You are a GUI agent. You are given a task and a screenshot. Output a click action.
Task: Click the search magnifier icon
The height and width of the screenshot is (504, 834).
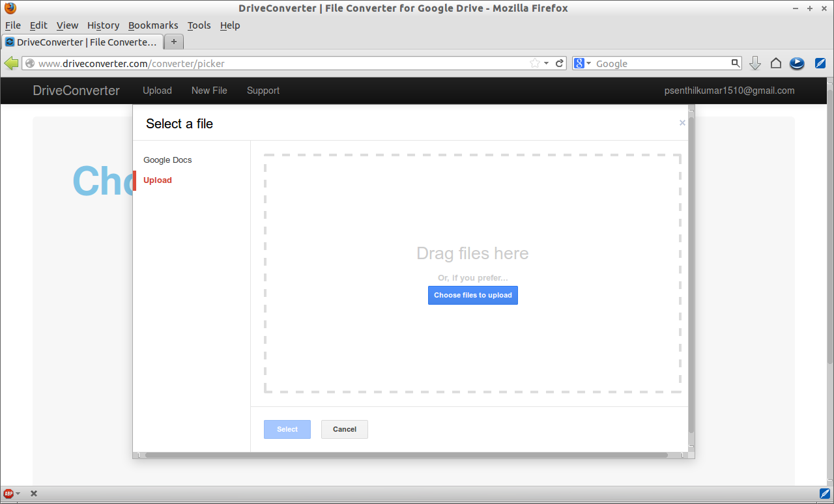tap(735, 63)
